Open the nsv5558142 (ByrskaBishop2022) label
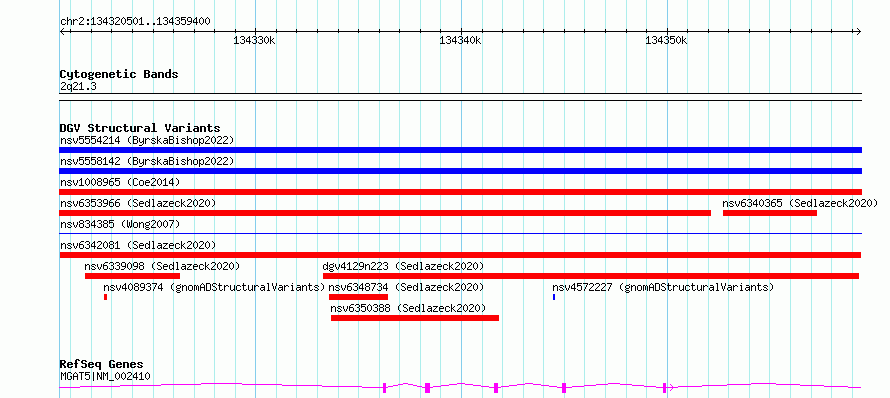This screenshot has height=398, width=890. pyautogui.click(x=147, y=161)
